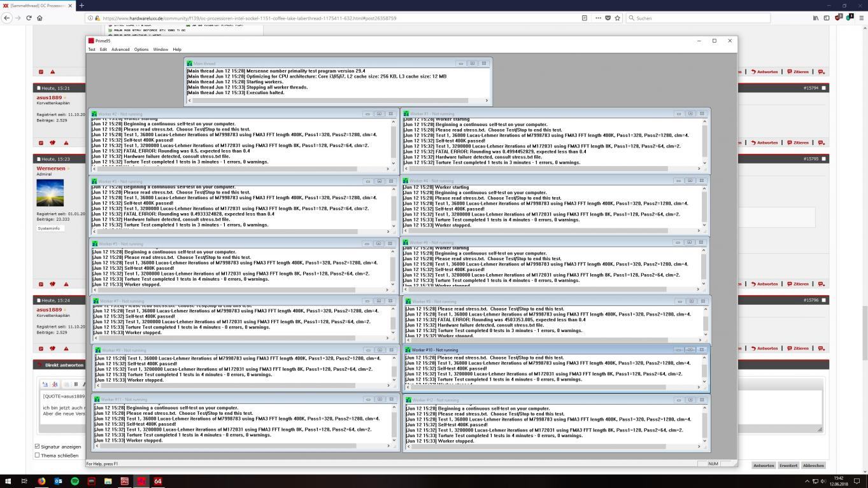
Task: Click the Prime95 app icon in title bar
Action: pyautogui.click(x=91, y=41)
